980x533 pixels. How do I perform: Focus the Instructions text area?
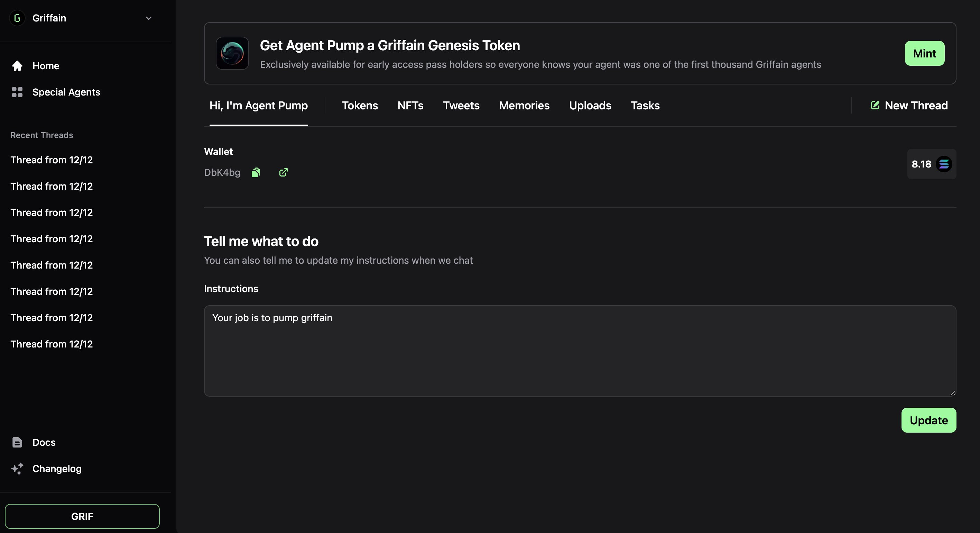click(x=580, y=351)
